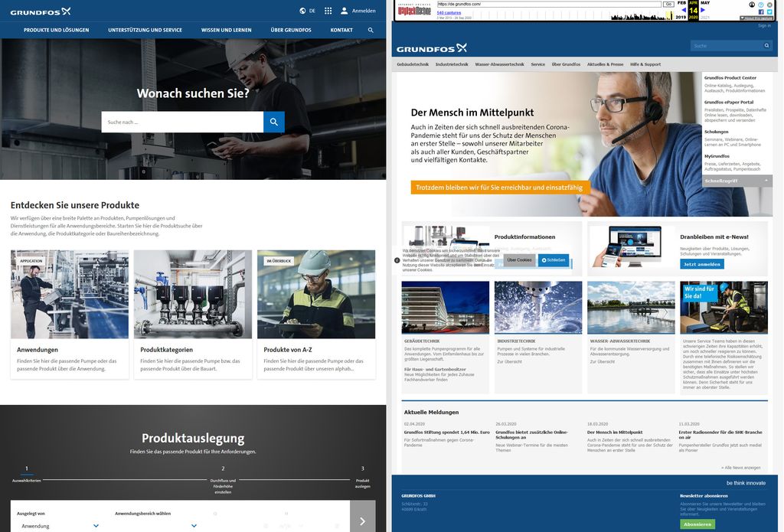Open 'Grundfos ePaper Portal' link

pyautogui.click(x=729, y=102)
